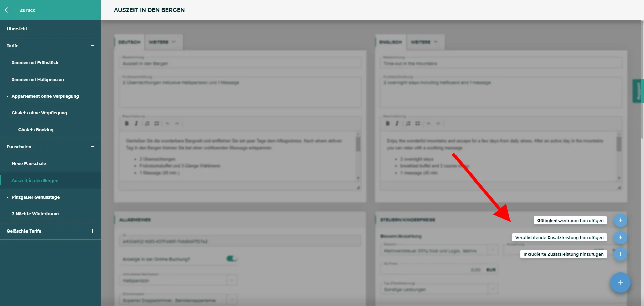This screenshot has width=644, height=306.
Task: Click the page's vertical scrollbar at the right edge
Action: tap(642, 81)
